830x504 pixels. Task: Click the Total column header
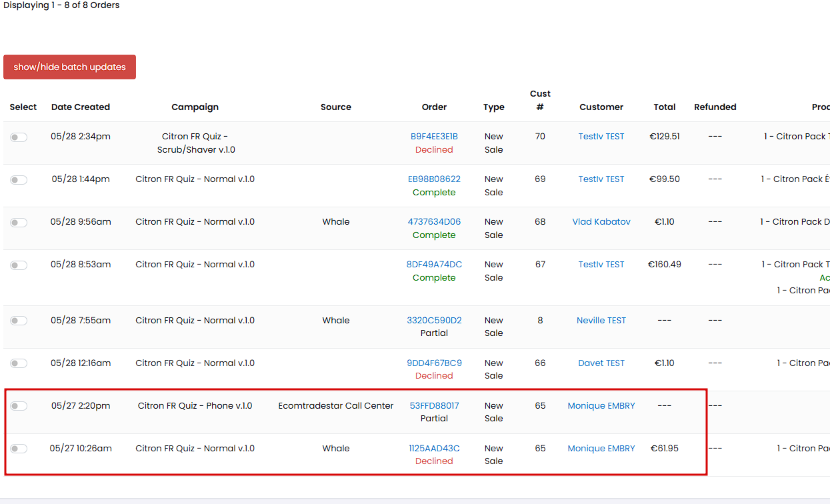coord(665,107)
